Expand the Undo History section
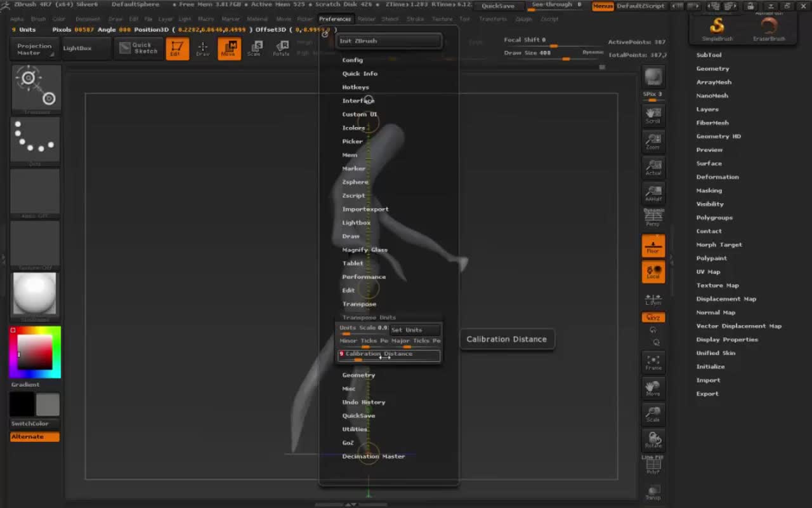812x508 pixels. pos(363,403)
